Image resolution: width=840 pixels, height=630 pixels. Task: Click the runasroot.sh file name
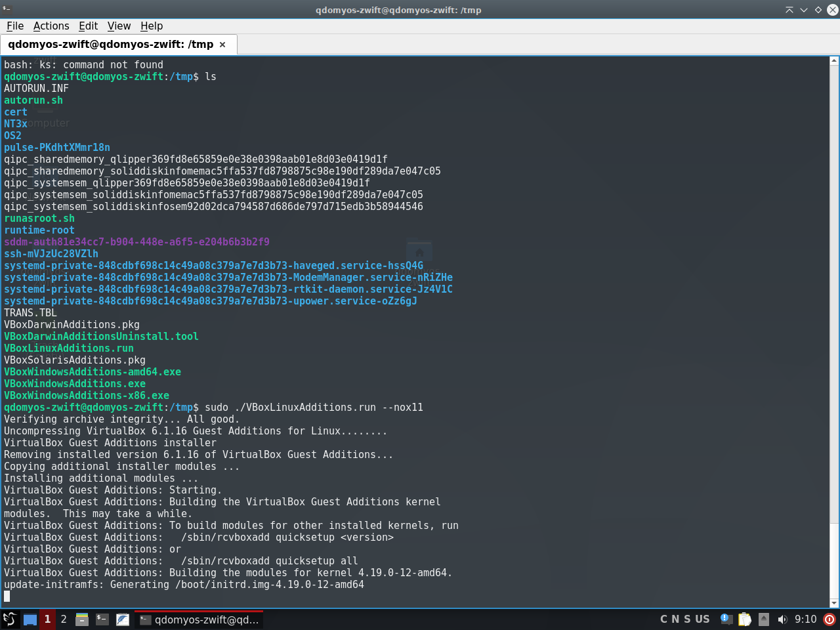(39, 218)
